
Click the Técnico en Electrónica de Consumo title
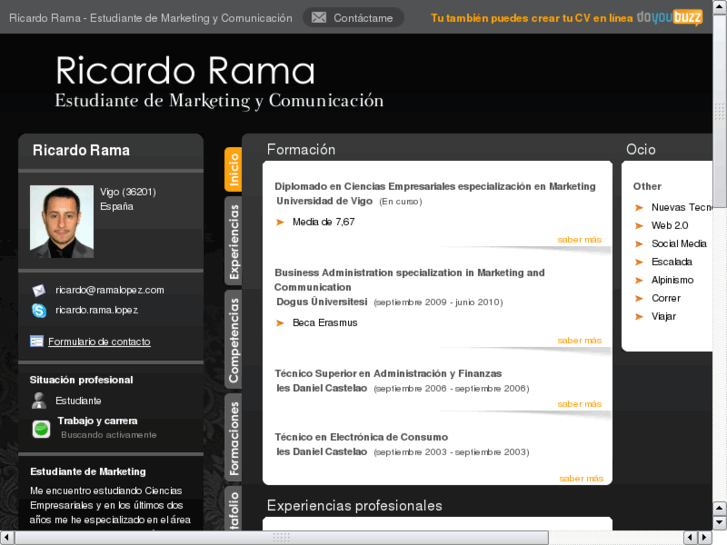pos(361,437)
